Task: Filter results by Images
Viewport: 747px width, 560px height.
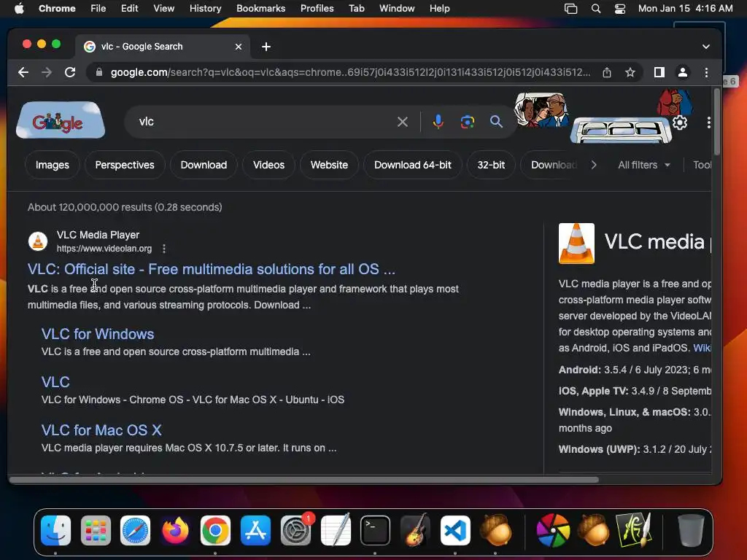Action: pos(53,166)
